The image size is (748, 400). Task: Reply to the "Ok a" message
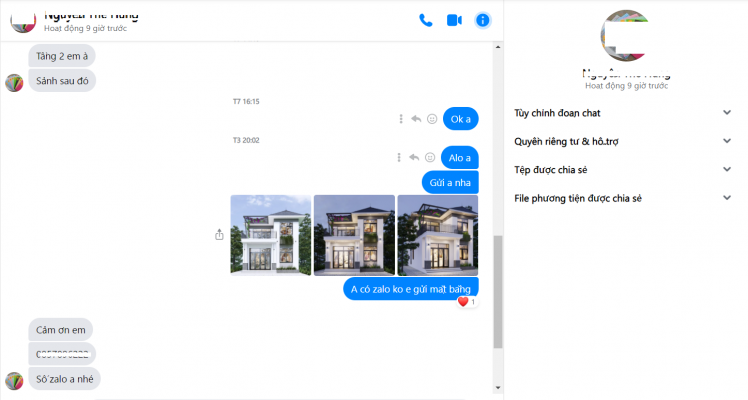click(x=416, y=119)
